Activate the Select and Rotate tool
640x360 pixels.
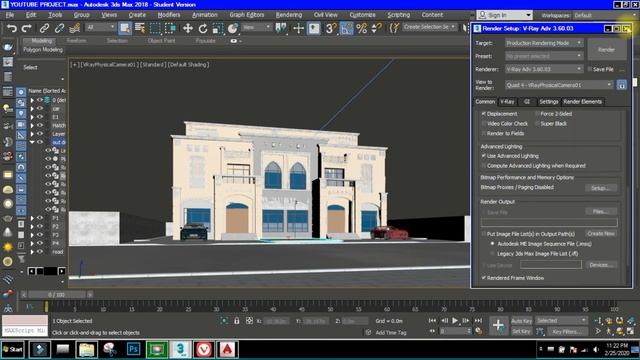203,28
